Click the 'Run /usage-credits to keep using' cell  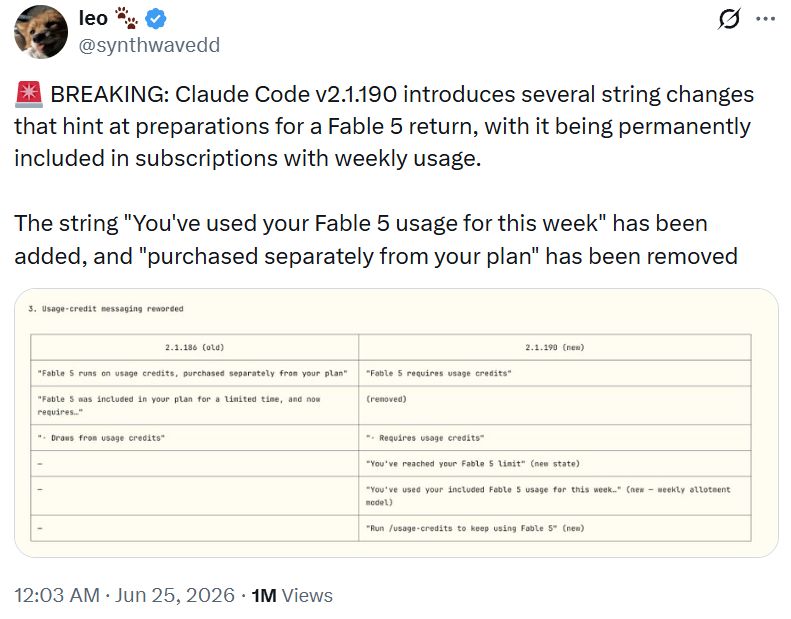point(555,528)
